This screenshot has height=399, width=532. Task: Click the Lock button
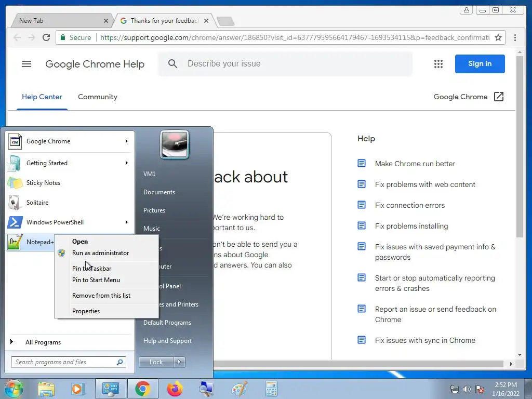click(x=156, y=362)
